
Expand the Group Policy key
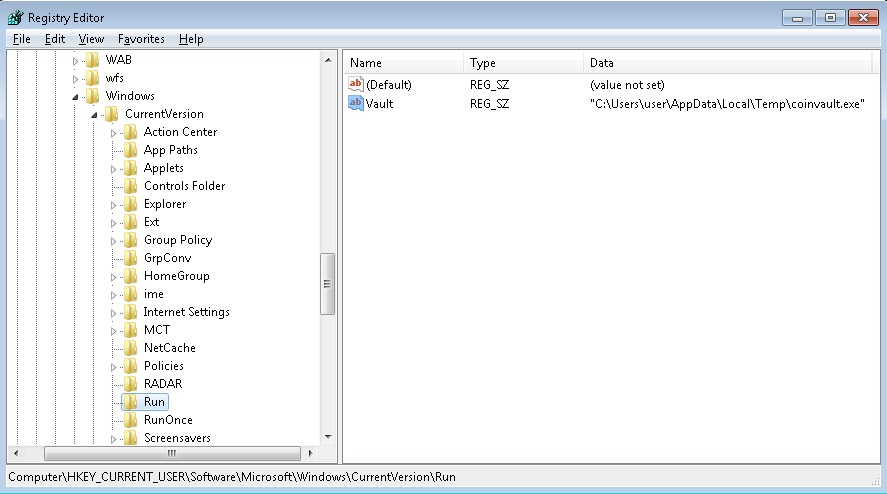114,241
